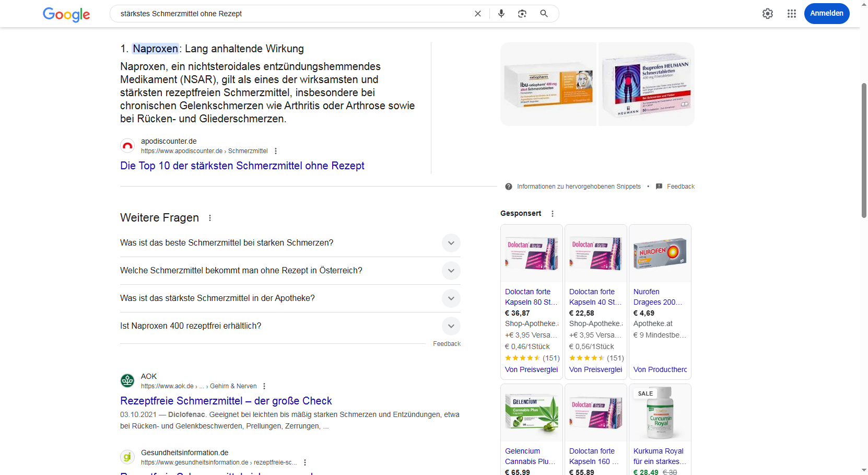Screen dimensions: 868x475
Task: Open the 'Gesponsert' three-dot menu
Action: click(x=553, y=214)
